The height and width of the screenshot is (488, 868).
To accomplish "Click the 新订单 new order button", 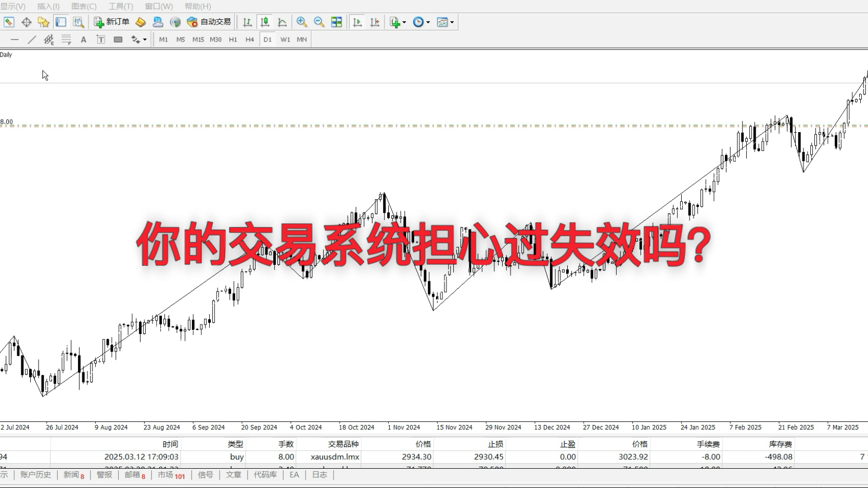I will pyautogui.click(x=111, y=22).
